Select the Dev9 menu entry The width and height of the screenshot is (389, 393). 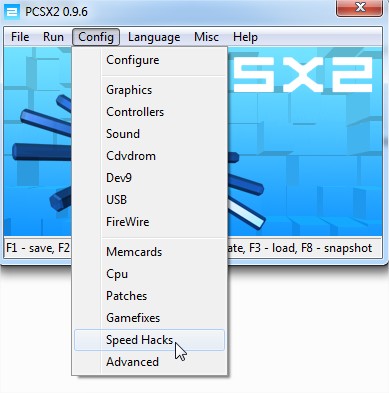tap(149, 178)
